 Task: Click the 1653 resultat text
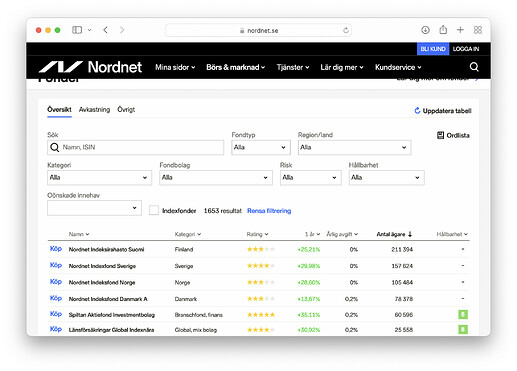pyautogui.click(x=223, y=211)
